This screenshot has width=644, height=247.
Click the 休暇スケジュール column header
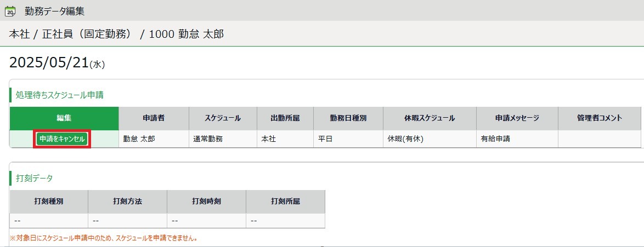(430, 118)
